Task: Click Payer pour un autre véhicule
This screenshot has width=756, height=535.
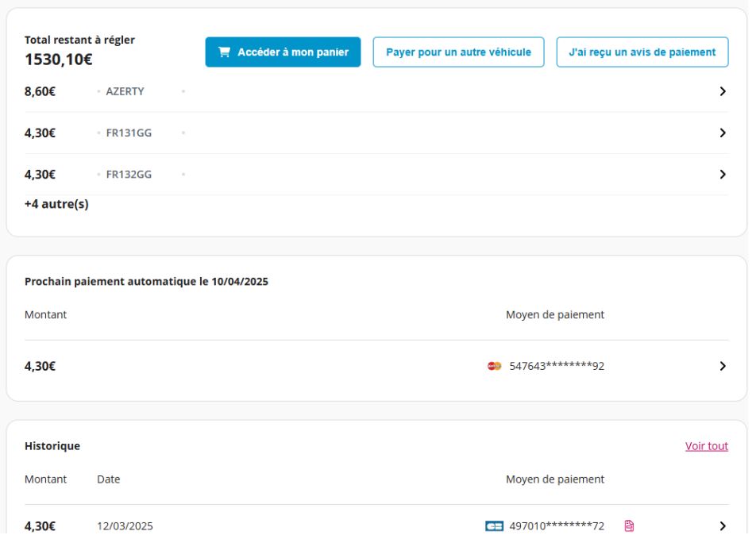Action: coord(458,52)
